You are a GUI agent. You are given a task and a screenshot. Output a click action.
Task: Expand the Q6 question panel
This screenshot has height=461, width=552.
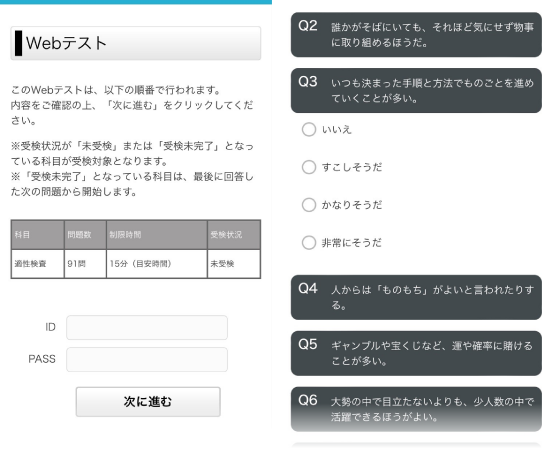416,409
